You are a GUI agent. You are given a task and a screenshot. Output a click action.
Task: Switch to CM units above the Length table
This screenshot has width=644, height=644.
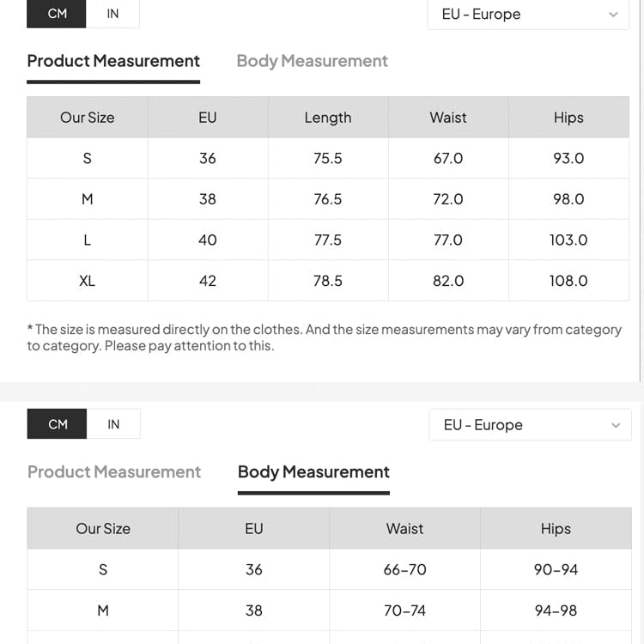tap(58, 14)
